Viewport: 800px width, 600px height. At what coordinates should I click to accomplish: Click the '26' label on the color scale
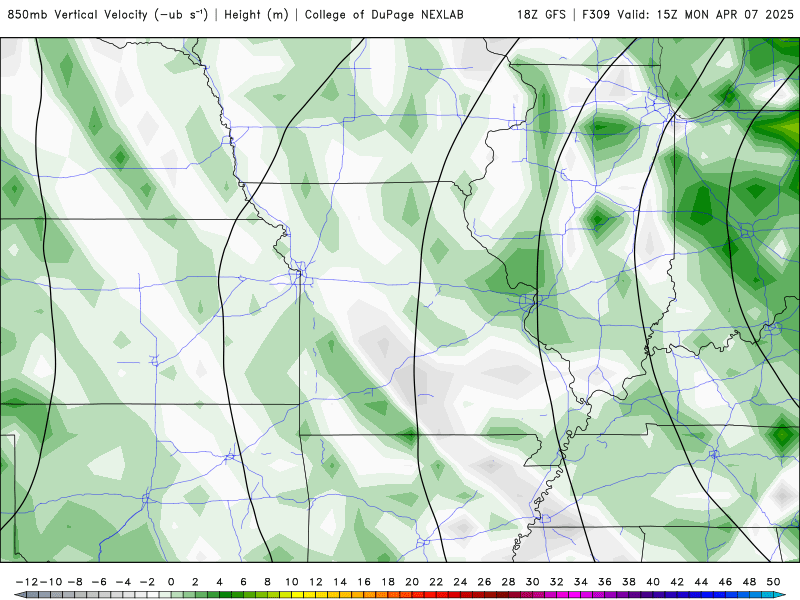tap(484, 582)
